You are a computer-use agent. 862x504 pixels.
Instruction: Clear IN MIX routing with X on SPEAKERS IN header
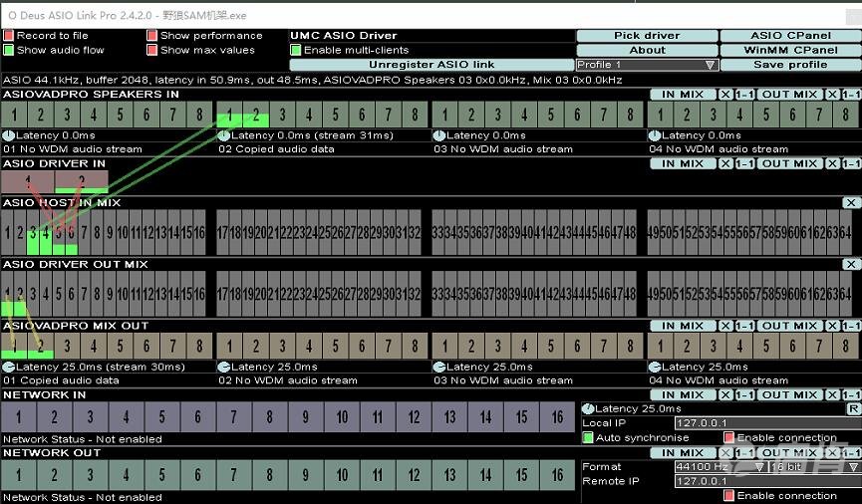coord(725,95)
